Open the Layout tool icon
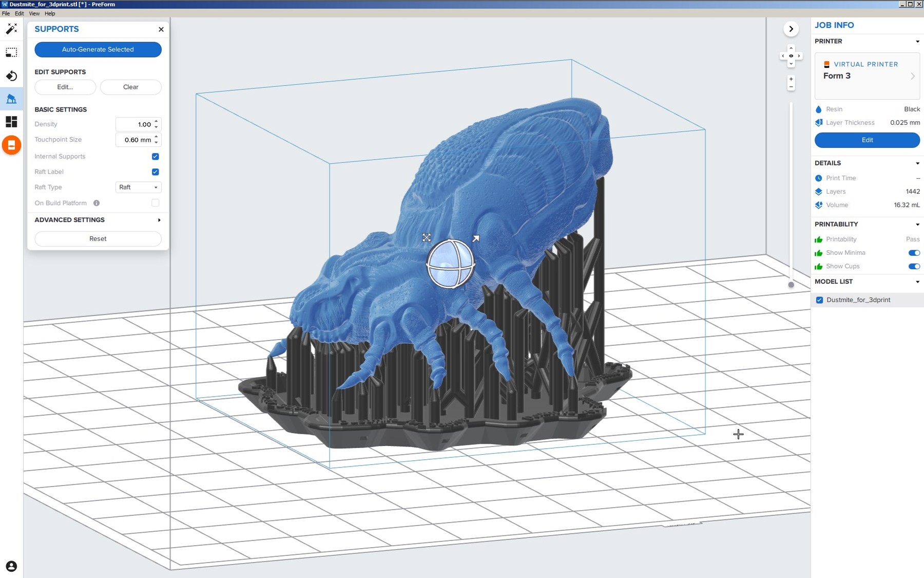 pos(11,122)
